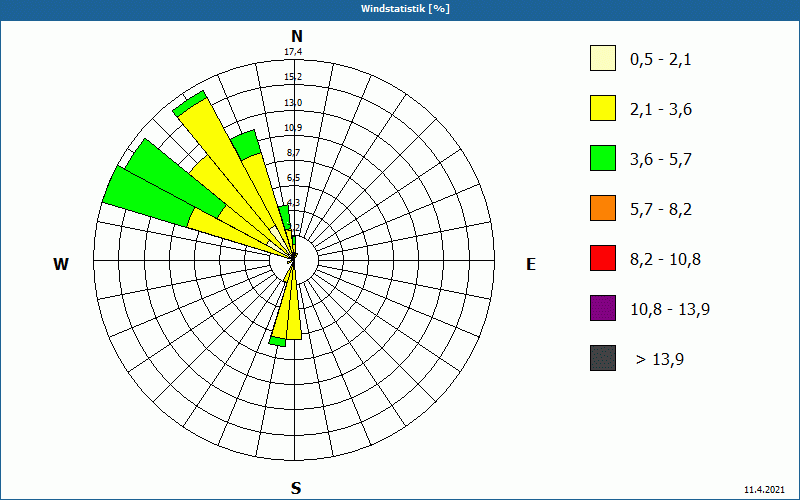Viewport: 800px width, 500px height.
Task: Click the legend text '10,8 - 13,9'
Action: pyautogui.click(x=670, y=310)
